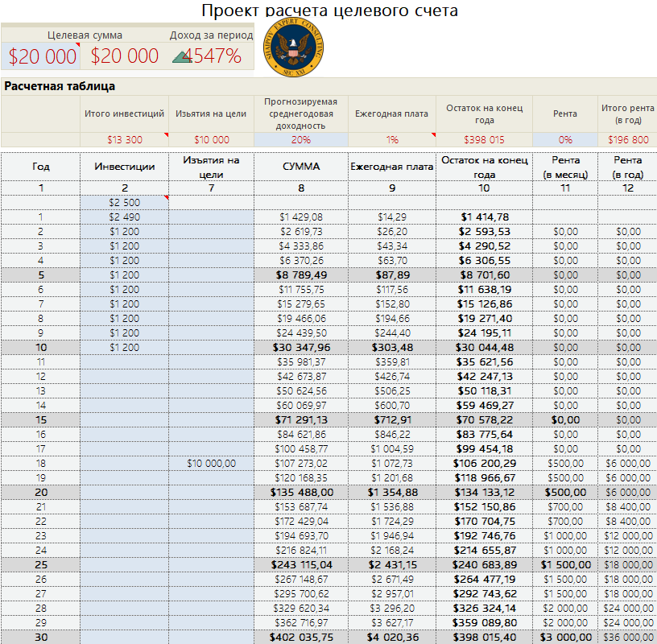
Task: Select the year 26 sum $267 148,67
Action: [x=301, y=580]
